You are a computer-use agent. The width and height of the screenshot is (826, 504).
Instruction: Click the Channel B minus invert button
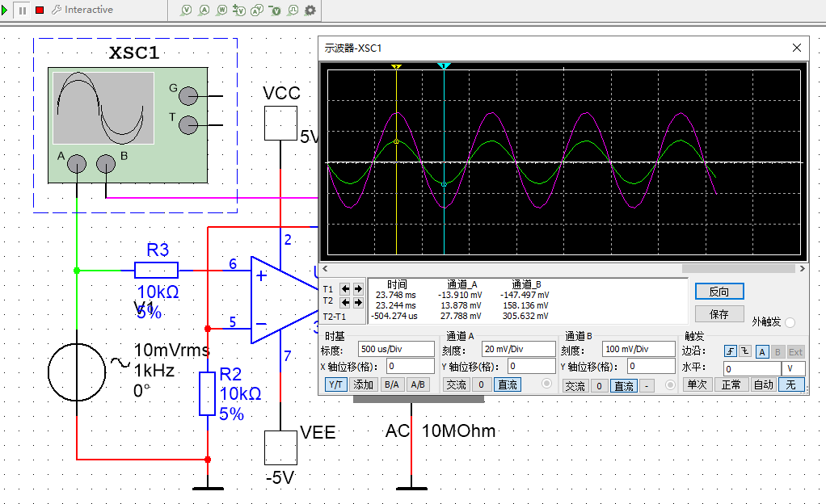[x=647, y=386]
